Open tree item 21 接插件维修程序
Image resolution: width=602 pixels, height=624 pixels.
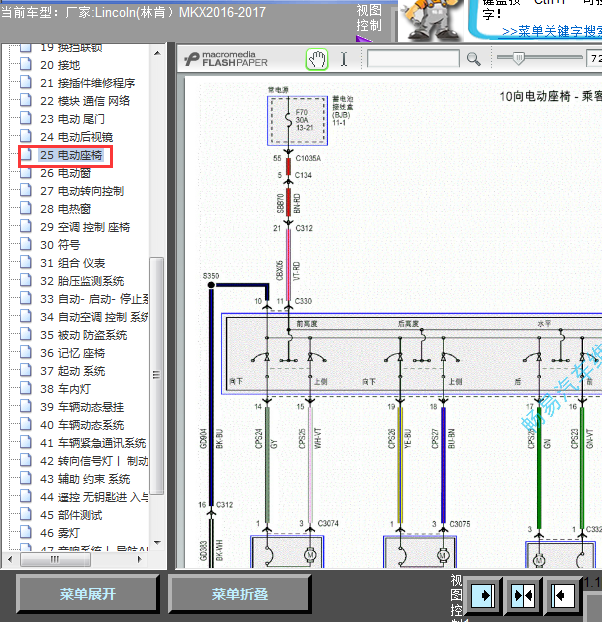88,83
